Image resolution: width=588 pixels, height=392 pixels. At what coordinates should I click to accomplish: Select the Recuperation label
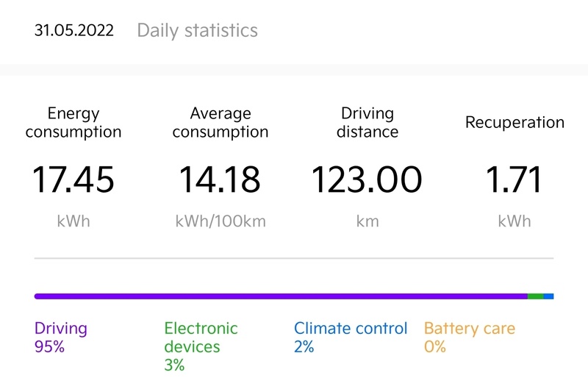pyautogui.click(x=514, y=123)
